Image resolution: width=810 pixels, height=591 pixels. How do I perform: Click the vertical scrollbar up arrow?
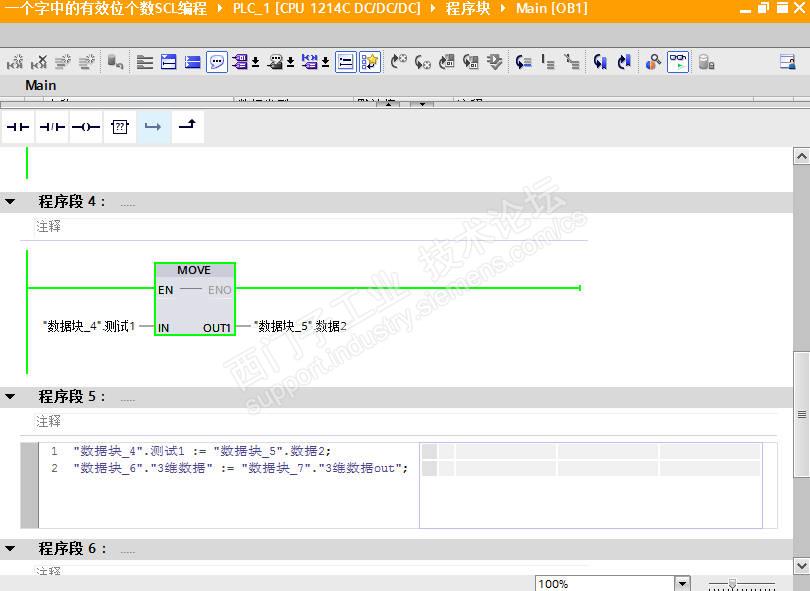click(802, 157)
